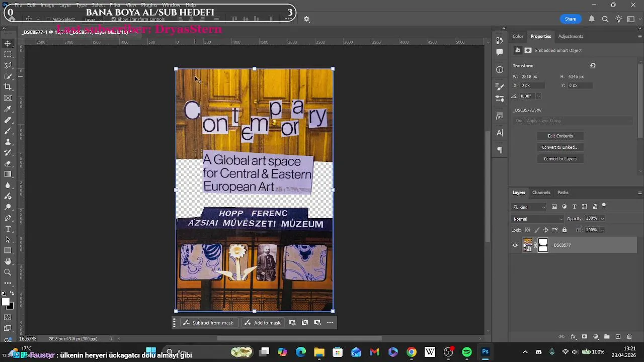Open notifications bell icon
Screen dimensions: 644x362
[x=592, y=19]
